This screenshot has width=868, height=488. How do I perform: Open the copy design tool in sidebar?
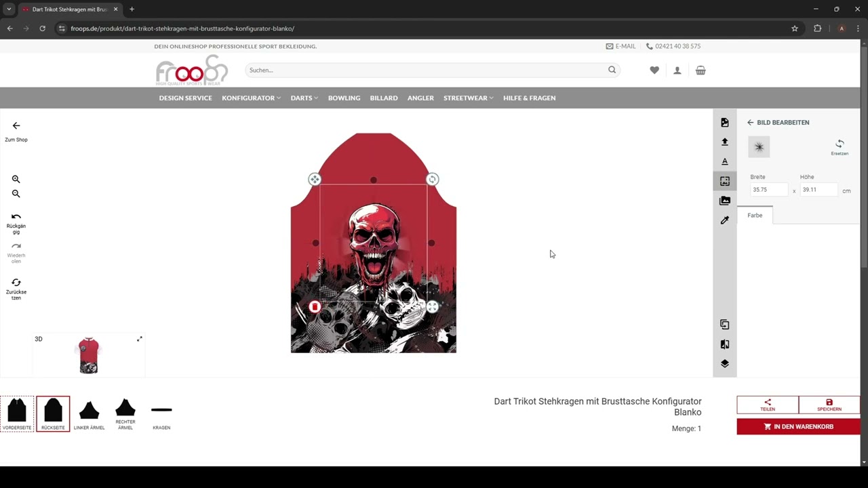pos(725,325)
